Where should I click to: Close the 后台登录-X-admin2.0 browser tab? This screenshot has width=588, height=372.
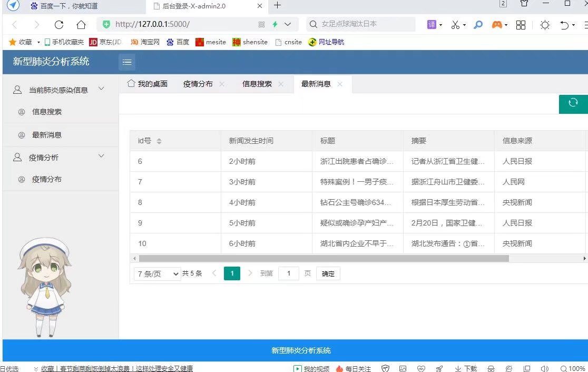pyautogui.click(x=260, y=6)
